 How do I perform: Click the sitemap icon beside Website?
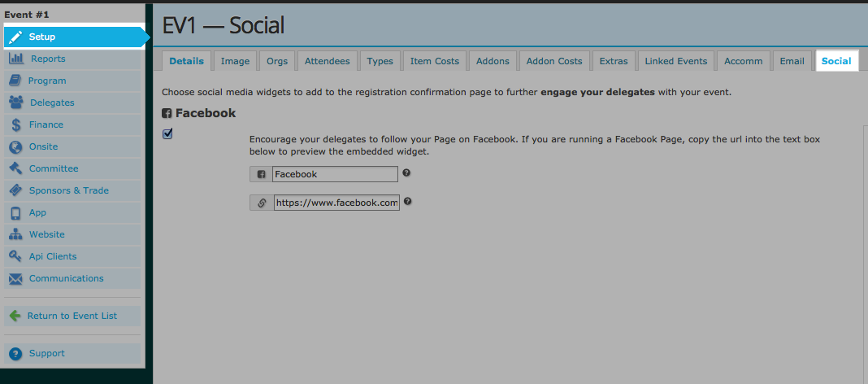pos(16,235)
